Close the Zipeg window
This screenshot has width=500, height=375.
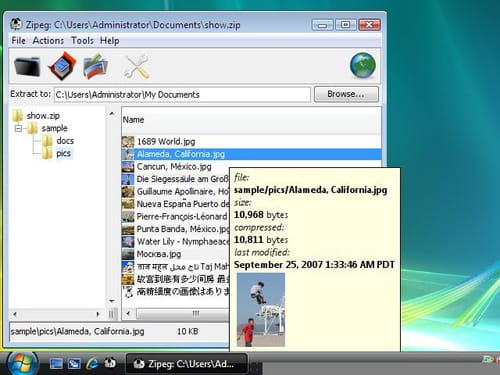369,25
